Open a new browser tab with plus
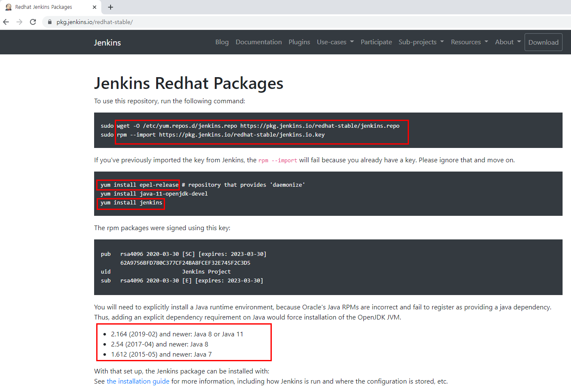571x392 pixels. pos(111,7)
